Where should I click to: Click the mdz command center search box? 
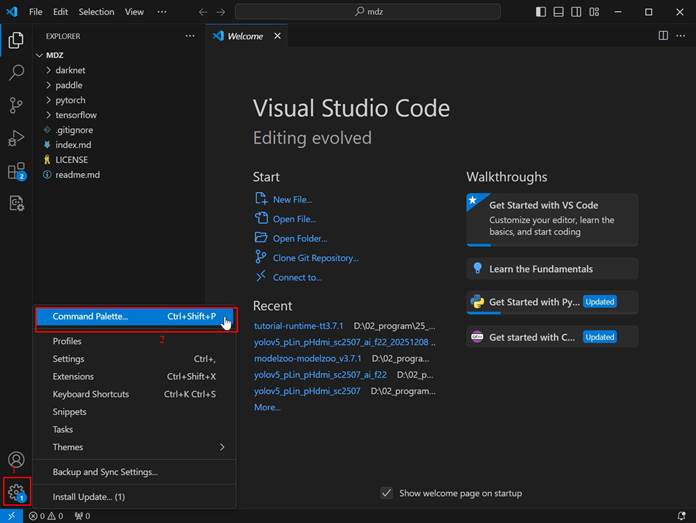[368, 12]
